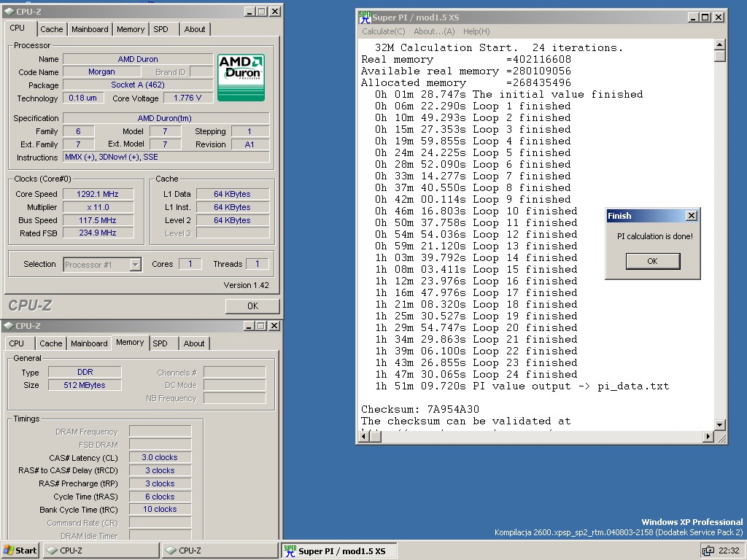Expand the Processor #1 selection dropdown
The width and height of the screenshot is (747, 560).
[x=135, y=264]
